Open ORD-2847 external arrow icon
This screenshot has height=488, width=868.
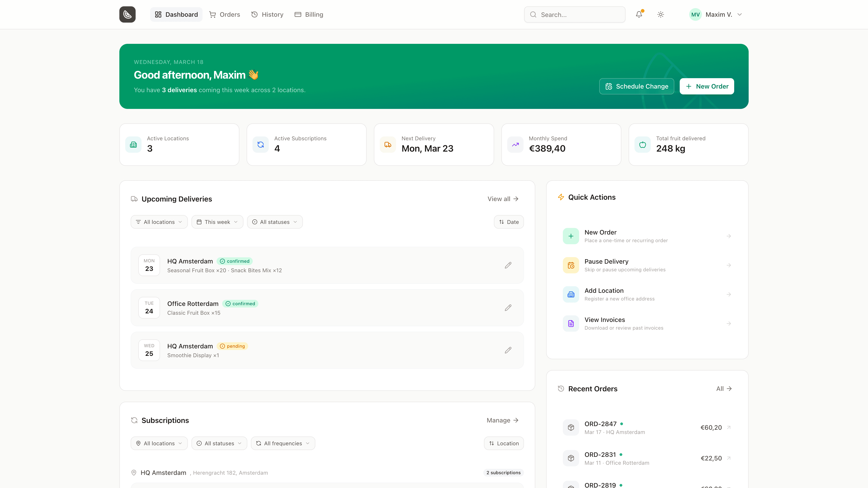pos(729,427)
